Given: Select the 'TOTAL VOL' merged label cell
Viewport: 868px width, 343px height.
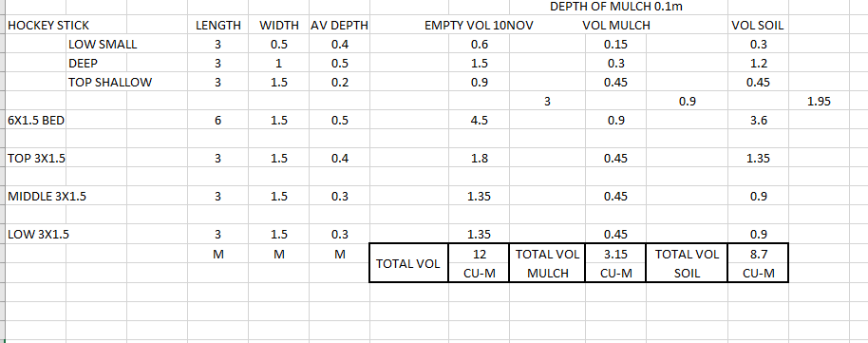Looking at the screenshot, I should click(408, 263).
